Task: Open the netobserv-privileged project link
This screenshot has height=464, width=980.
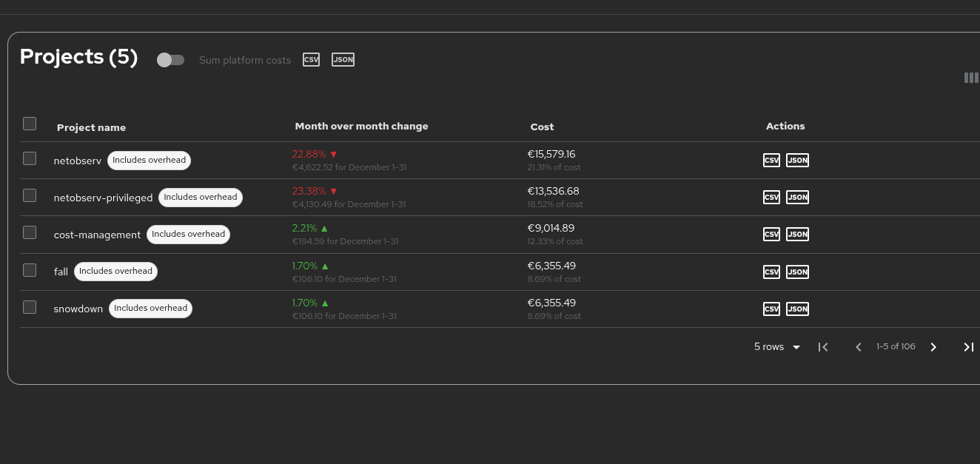Action: (x=103, y=198)
